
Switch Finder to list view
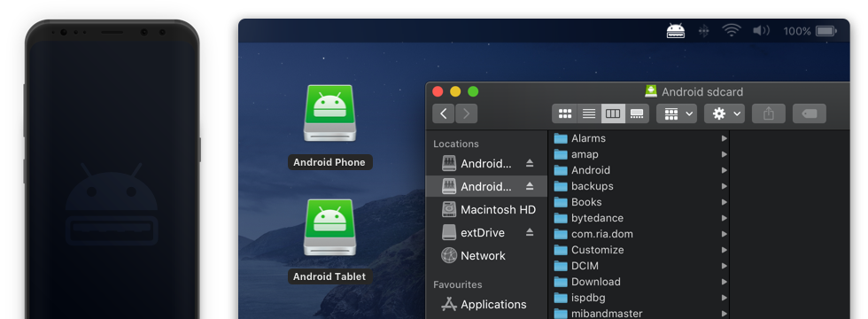click(x=589, y=113)
